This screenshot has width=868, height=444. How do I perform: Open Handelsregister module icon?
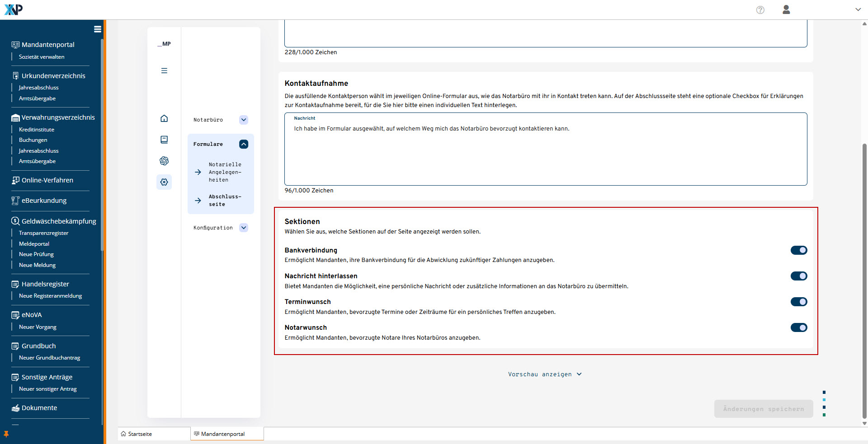tap(15, 284)
